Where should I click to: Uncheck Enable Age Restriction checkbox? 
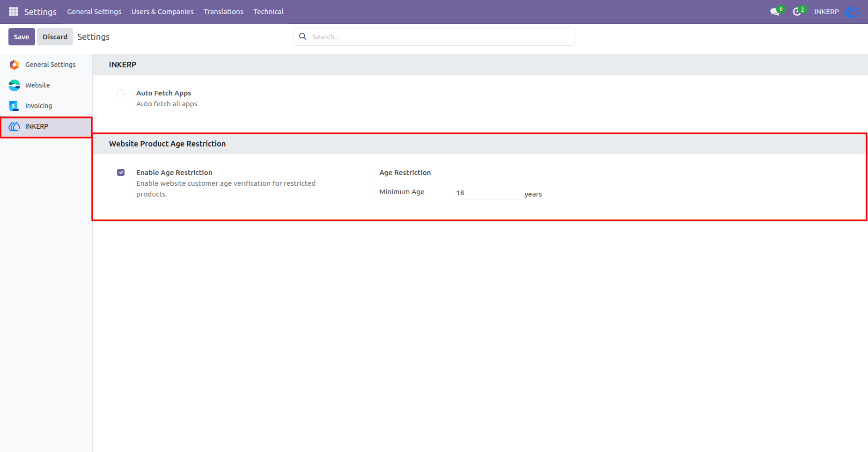[x=121, y=173]
